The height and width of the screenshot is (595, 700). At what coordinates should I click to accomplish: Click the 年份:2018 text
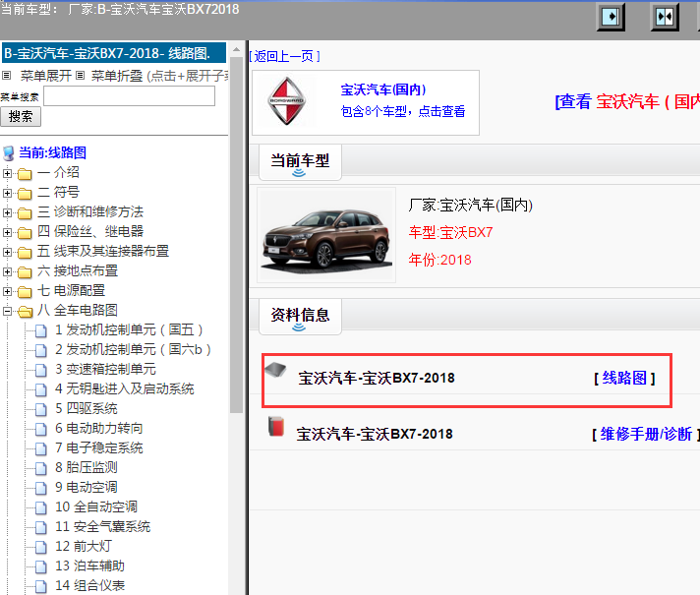[439, 260]
